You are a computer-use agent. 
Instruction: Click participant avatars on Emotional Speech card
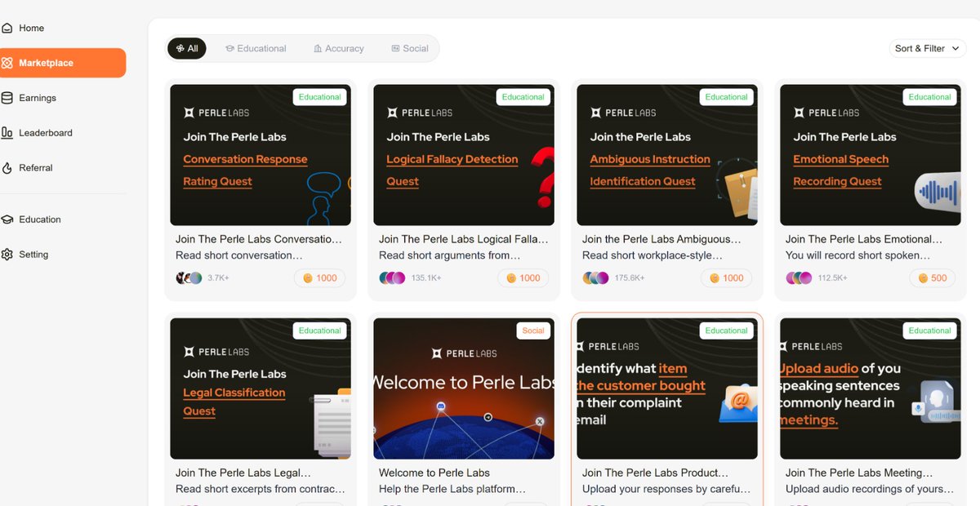(x=799, y=278)
